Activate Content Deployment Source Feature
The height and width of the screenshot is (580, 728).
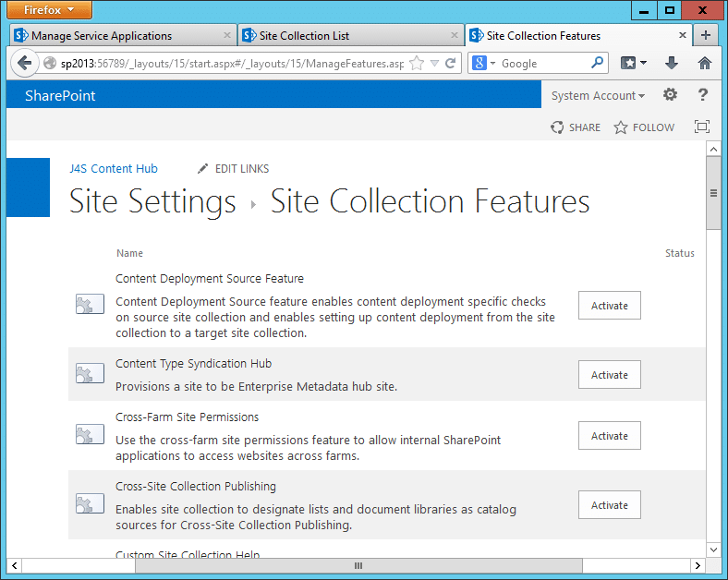click(609, 306)
